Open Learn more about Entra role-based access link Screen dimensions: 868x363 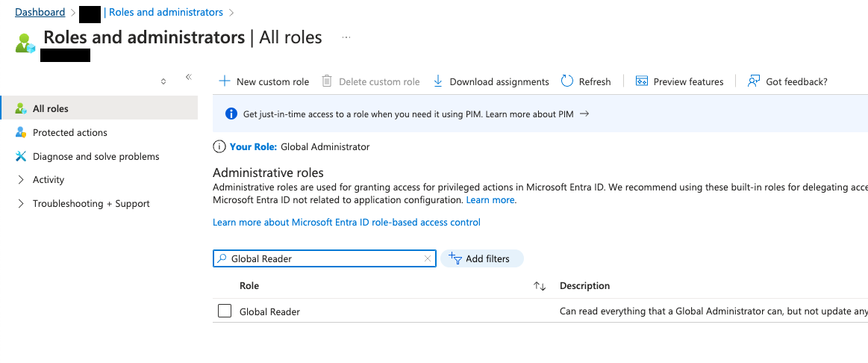[x=346, y=223]
